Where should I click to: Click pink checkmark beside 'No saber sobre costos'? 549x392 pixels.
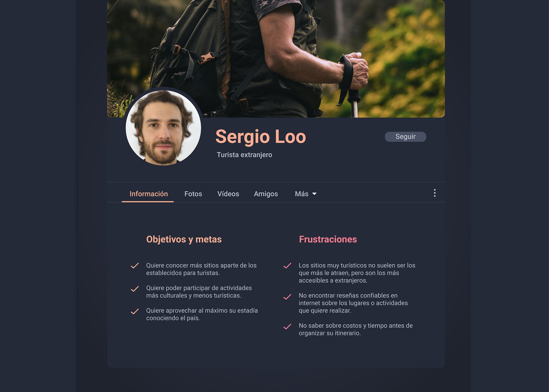(x=287, y=326)
